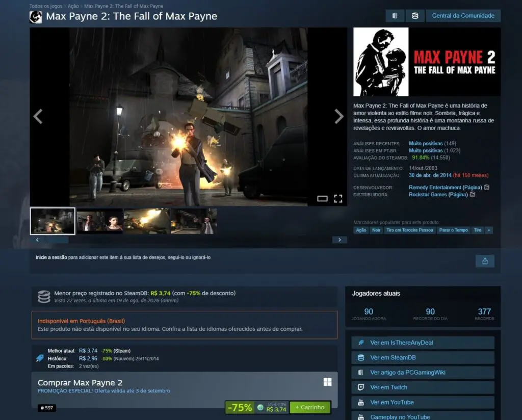Click thumbnail strip left scroll arrow
The image size is (522, 420).
(37, 240)
